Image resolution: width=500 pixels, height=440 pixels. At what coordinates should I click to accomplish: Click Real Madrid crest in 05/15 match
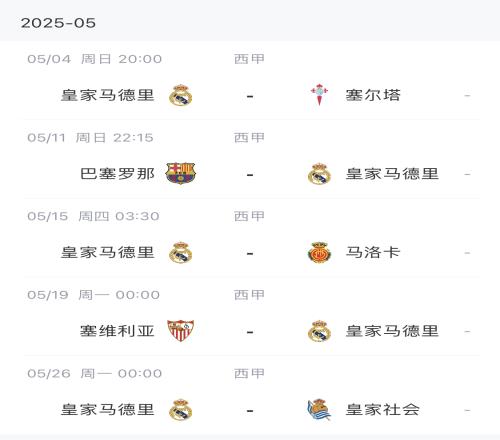pyautogui.click(x=181, y=253)
